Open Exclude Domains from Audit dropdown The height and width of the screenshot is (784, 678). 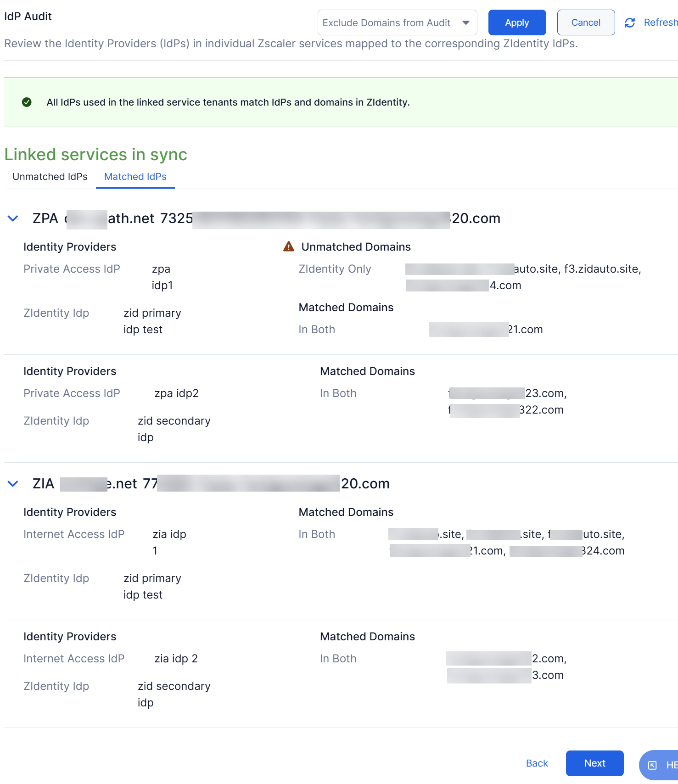tap(397, 22)
